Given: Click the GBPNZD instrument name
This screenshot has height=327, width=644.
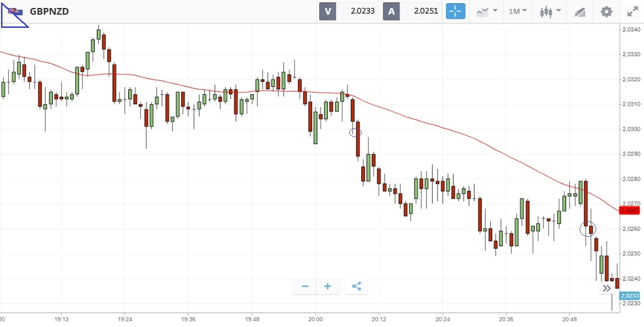Looking at the screenshot, I should click(49, 11).
